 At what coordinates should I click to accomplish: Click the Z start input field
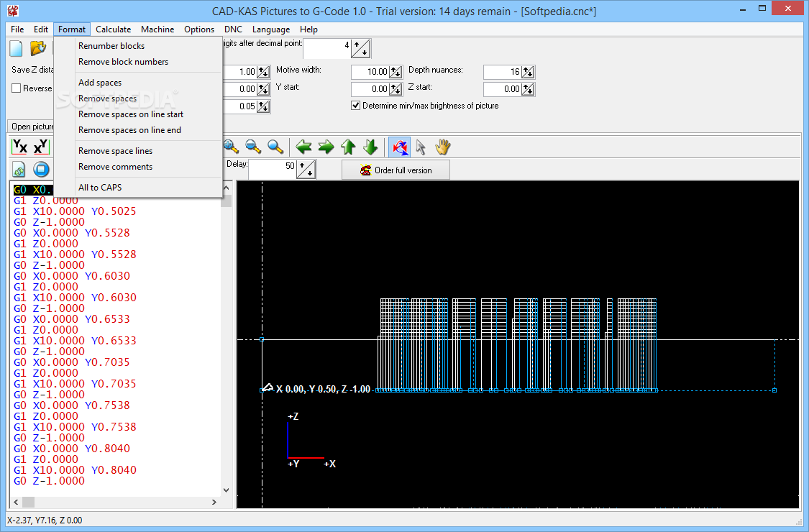(502, 89)
